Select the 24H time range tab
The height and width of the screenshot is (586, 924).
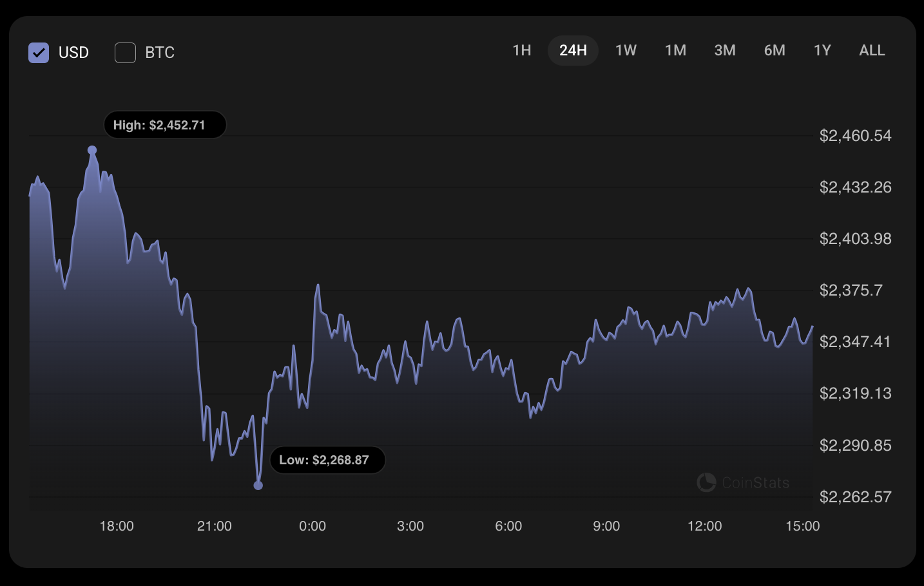(573, 50)
